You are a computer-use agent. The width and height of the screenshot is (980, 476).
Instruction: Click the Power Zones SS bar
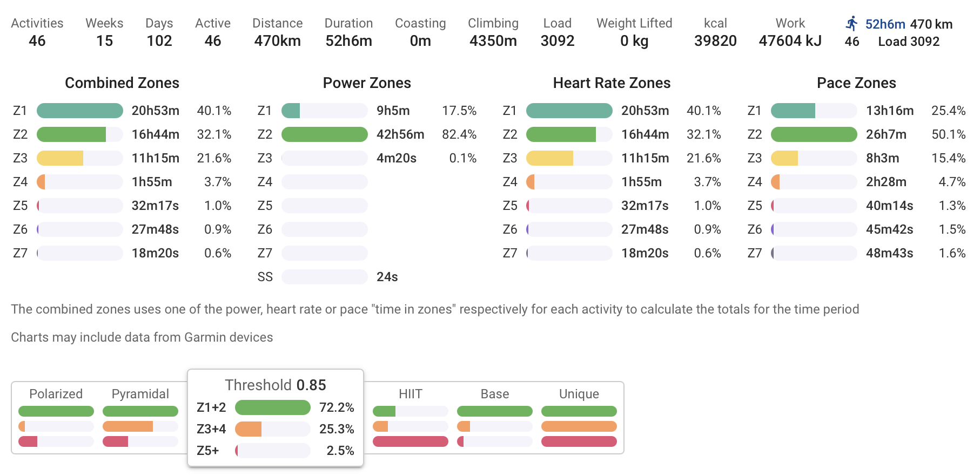tap(324, 277)
